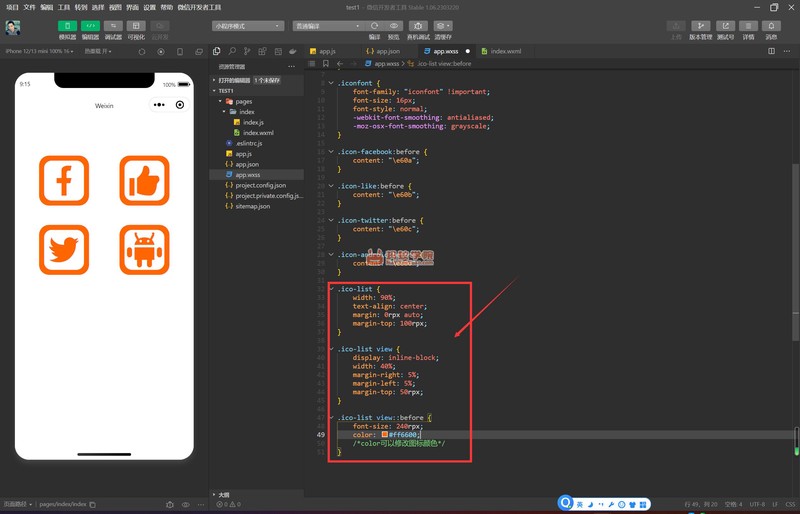Image resolution: width=800 pixels, height=514 pixels.
Task: Click the user avatar in toolbar
Action: point(13,28)
